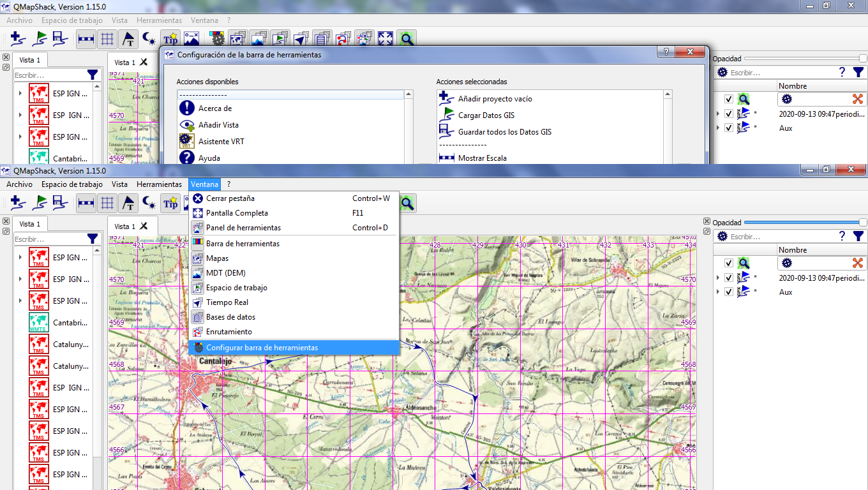This screenshot has height=490, width=868.
Task: Uncheck 2020-09-13 project checkbox in window behind dialog
Action: coord(729,114)
